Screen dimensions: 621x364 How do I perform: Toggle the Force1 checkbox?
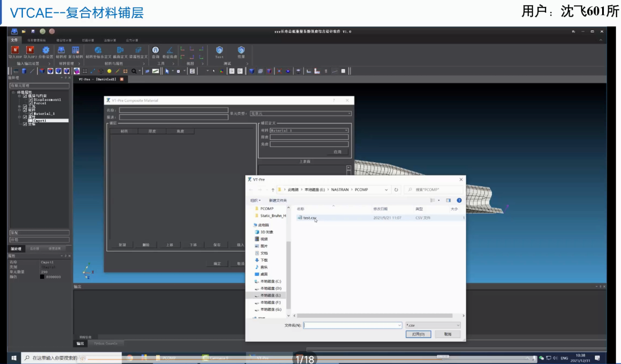click(x=31, y=103)
